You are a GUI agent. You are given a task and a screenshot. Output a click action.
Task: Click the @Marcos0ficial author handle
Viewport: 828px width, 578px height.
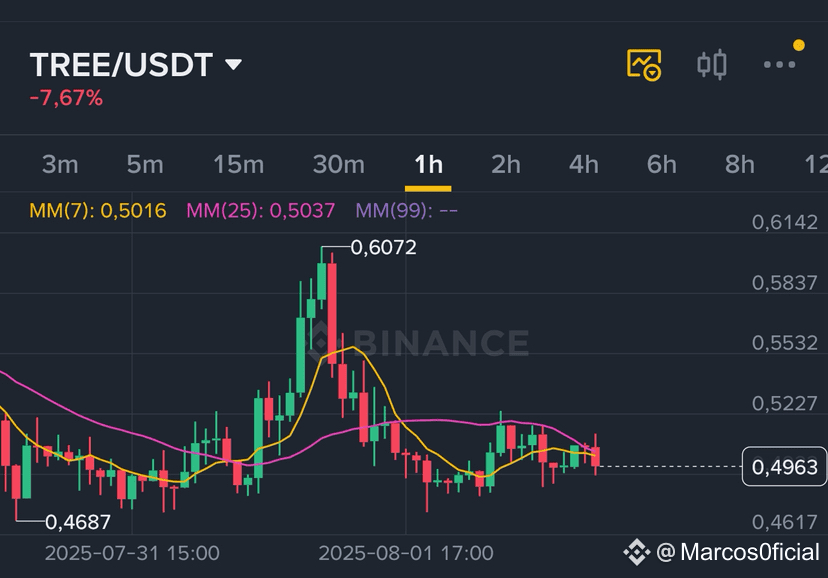pos(738,553)
